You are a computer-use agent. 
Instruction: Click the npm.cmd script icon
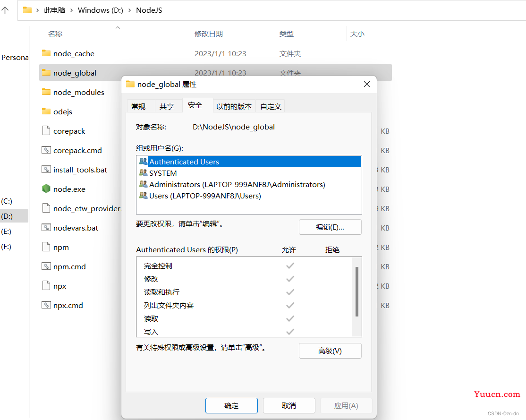click(46, 266)
